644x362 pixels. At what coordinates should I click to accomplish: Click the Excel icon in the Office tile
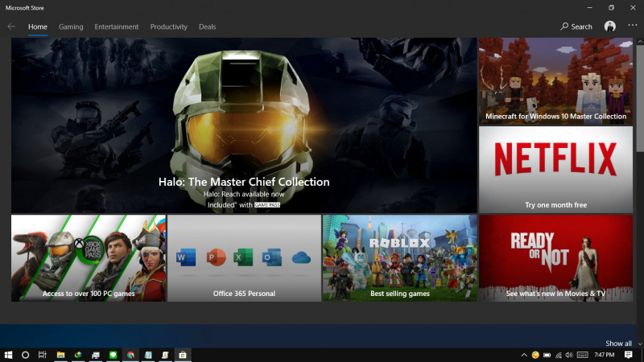click(x=243, y=257)
